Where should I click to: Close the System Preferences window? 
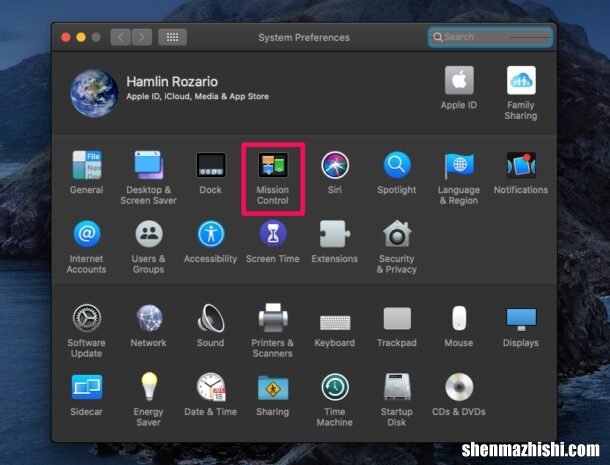(x=66, y=37)
